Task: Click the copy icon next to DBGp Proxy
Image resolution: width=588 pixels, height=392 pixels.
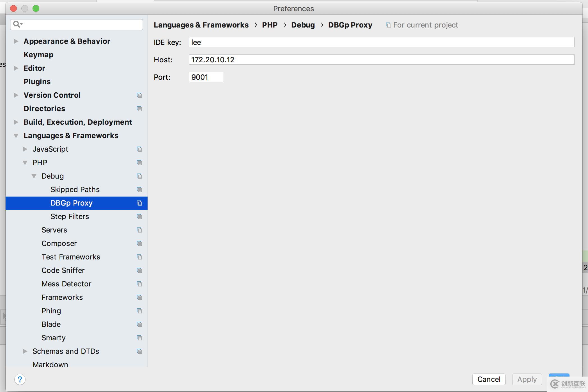Action: pos(139,202)
